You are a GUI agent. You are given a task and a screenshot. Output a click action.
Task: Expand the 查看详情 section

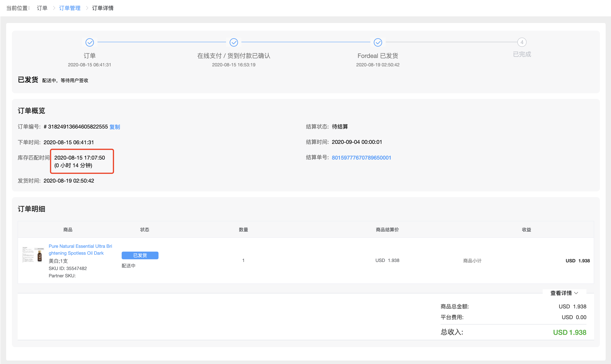[561, 293]
